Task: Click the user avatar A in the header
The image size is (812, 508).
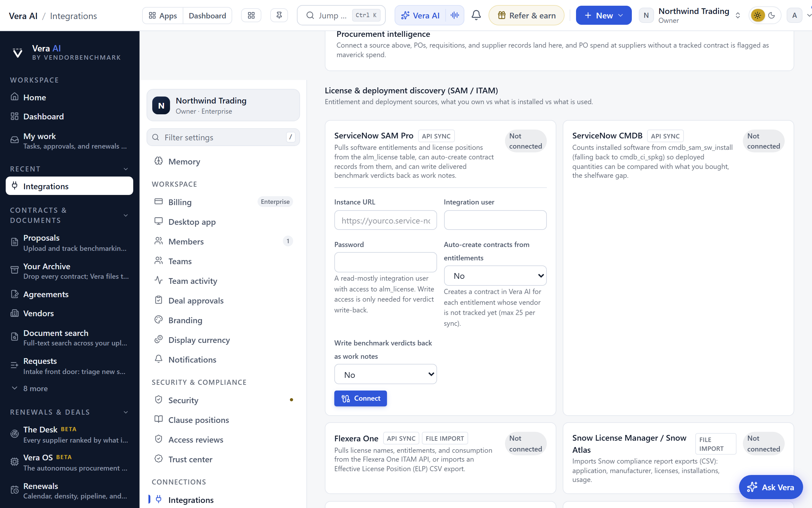Action: coord(794,16)
